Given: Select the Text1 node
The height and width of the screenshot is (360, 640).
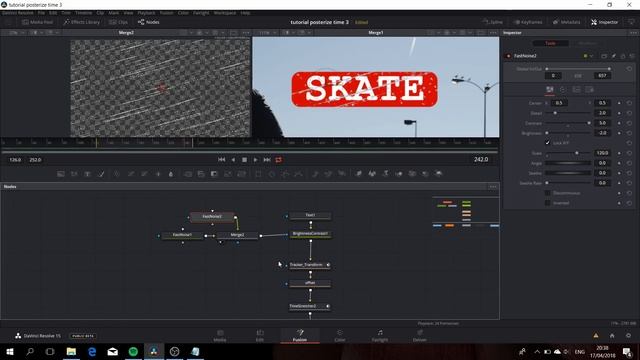Looking at the screenshot, I should (x=310, y=215).
